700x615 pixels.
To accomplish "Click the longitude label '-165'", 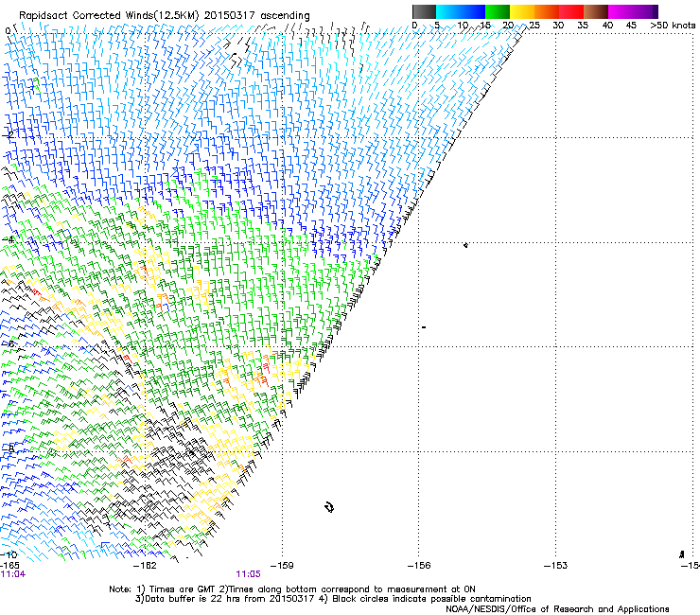I will [9, 566].
